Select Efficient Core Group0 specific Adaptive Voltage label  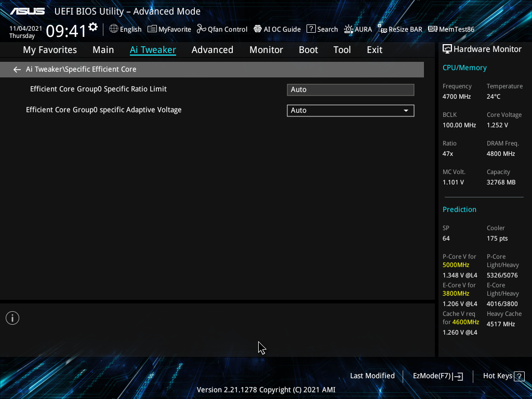click(104, 110)
